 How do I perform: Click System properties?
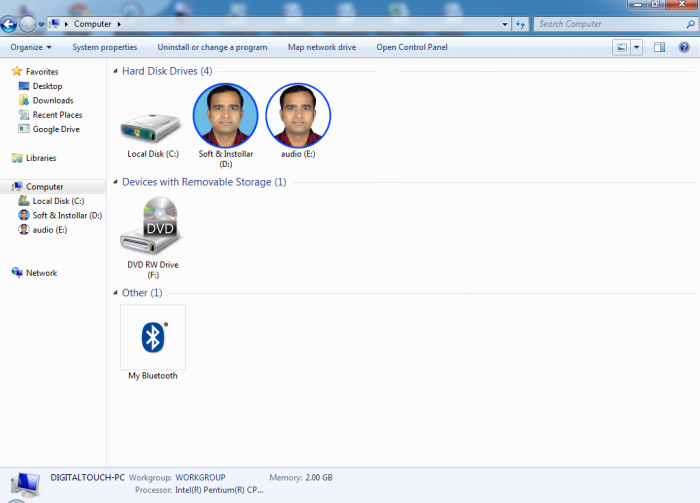[104, 47]
